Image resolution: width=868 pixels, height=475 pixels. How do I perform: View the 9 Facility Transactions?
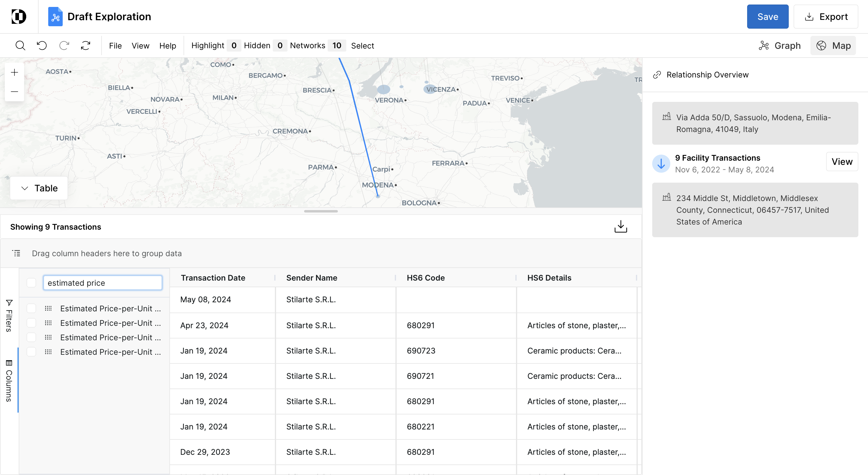[x=841, y=162]
